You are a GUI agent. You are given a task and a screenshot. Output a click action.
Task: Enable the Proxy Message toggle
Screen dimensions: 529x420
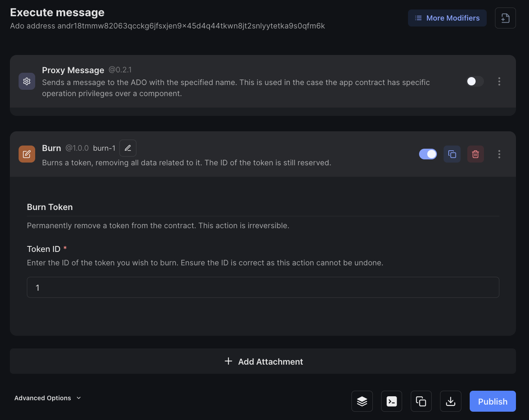[x=474, y=81]
